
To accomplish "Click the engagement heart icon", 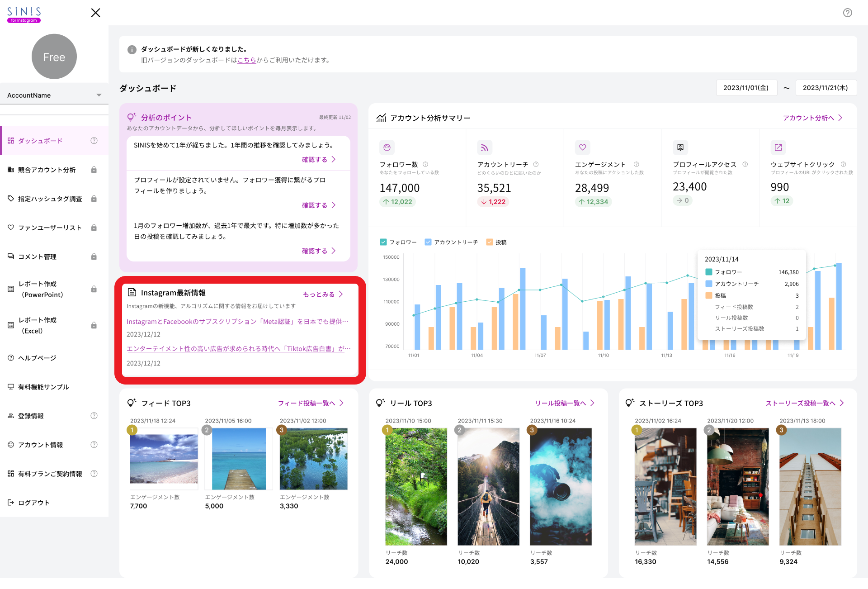I will [582, 147].
